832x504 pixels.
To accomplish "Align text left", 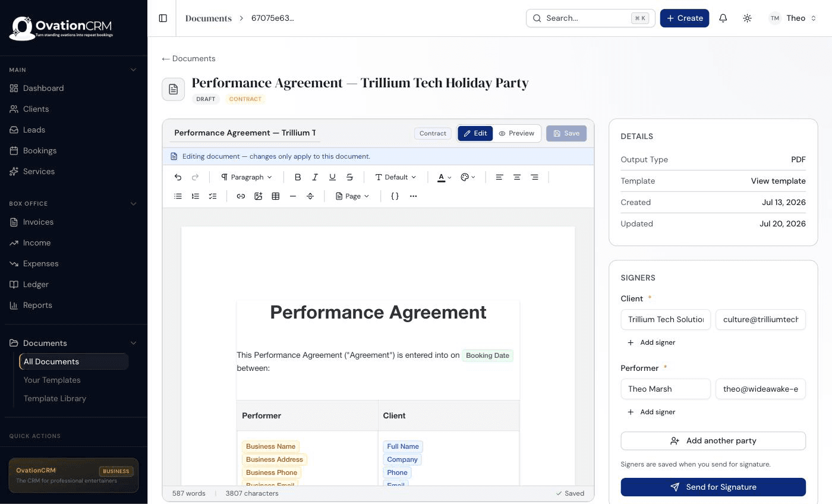I will point(499,177).
